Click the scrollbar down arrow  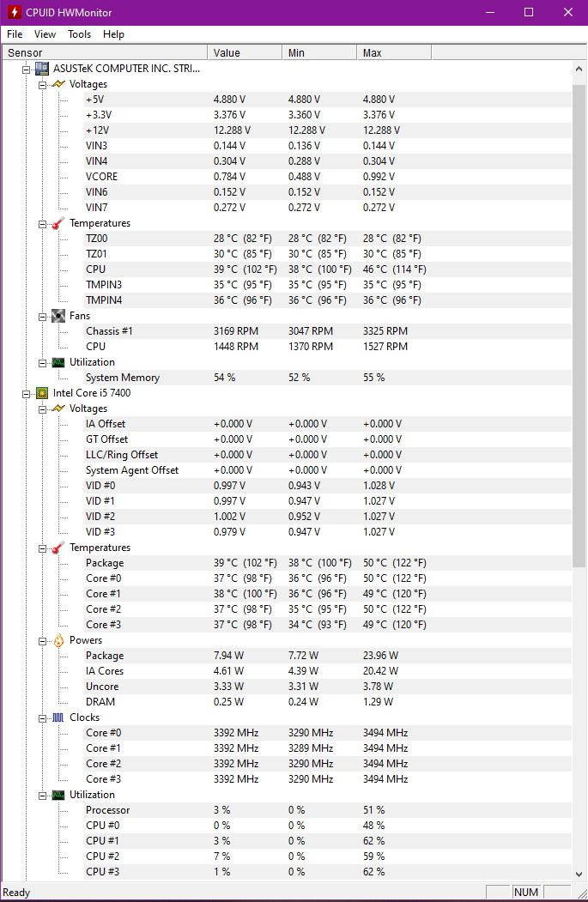(579, 874)
